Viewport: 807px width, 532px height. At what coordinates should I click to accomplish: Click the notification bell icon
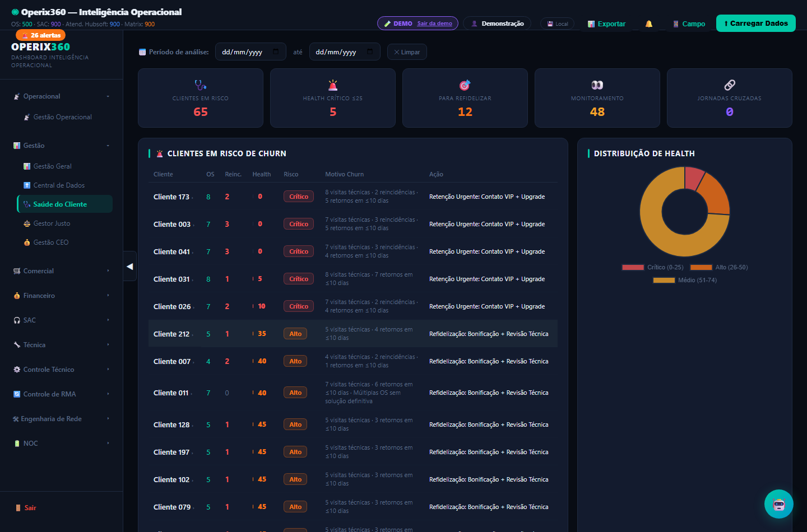tap(649, 24)
